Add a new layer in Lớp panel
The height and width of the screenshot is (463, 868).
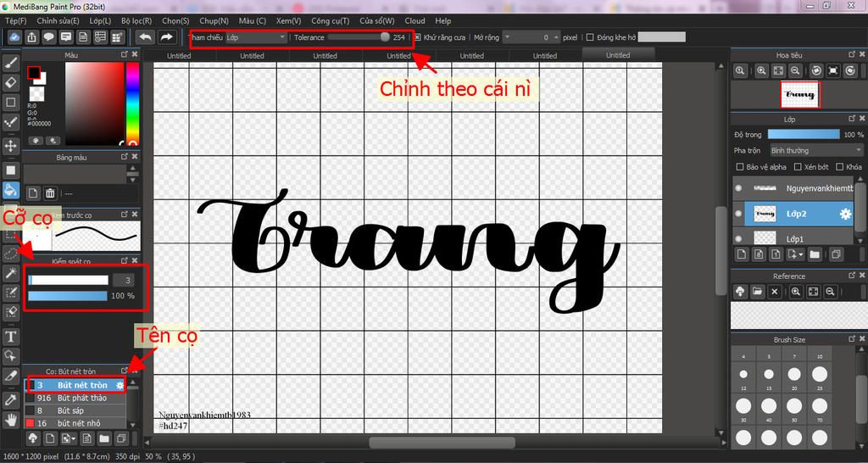pos(742,254)
